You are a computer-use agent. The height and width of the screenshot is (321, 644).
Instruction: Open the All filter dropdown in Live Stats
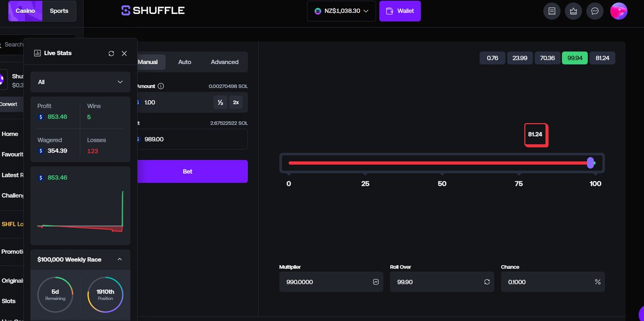click(80, 82)
